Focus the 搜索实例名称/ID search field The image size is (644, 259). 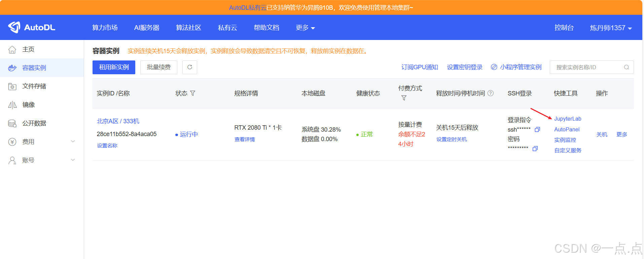[592, 67]
